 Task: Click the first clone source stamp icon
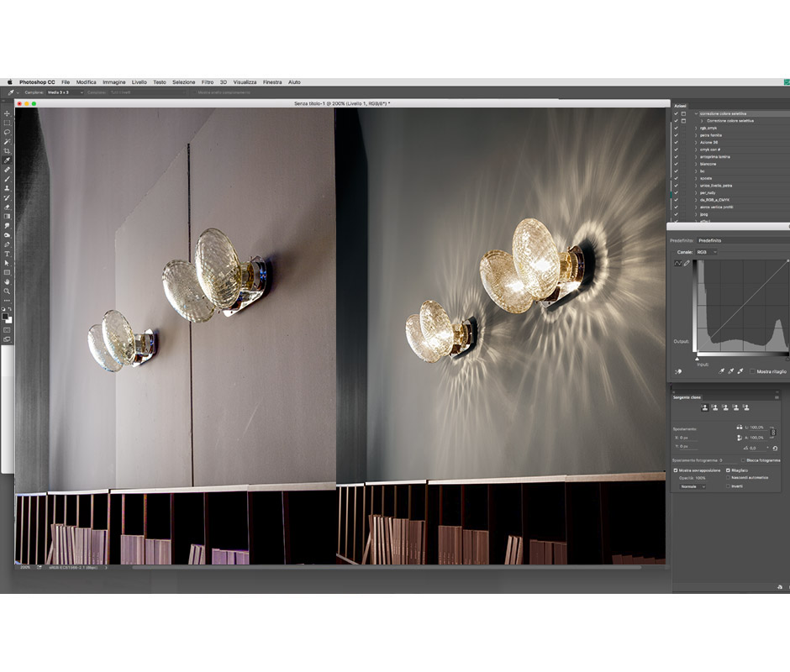tap(704, 407)
